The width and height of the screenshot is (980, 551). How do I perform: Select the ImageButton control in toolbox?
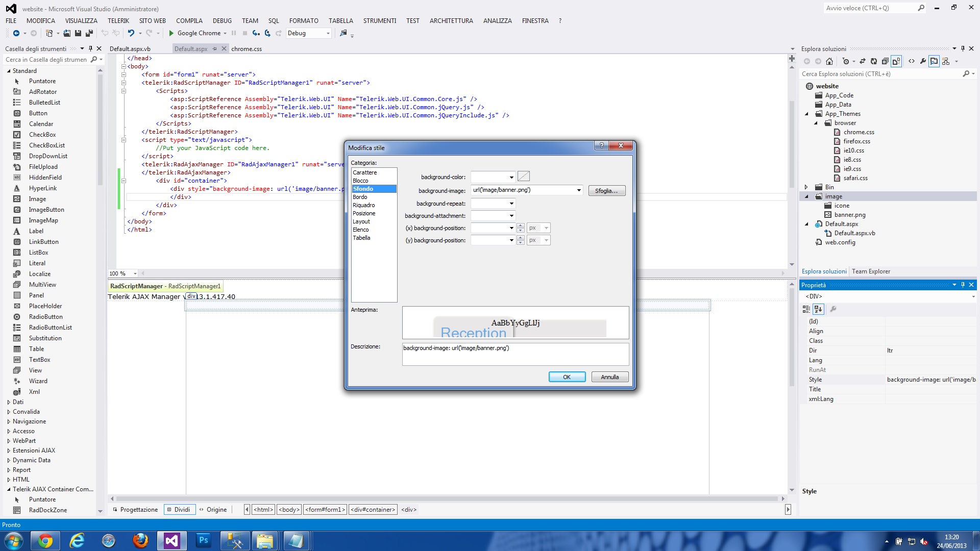pos(46,210)
